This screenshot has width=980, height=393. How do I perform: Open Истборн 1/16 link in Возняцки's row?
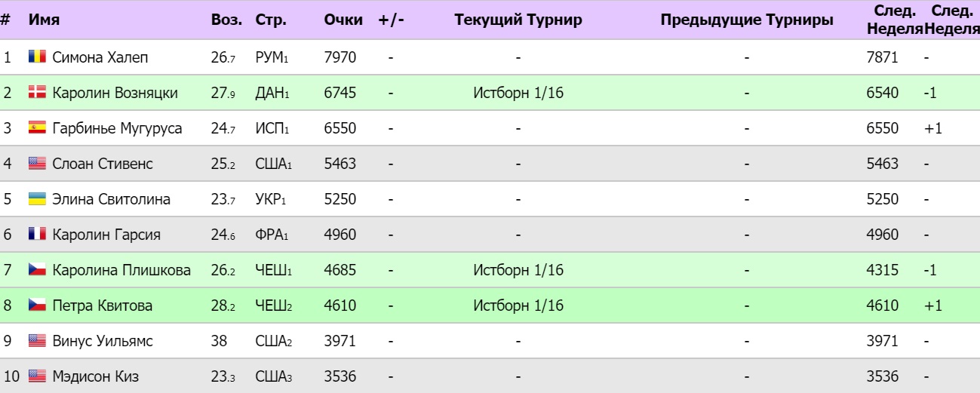pyautogui.click(x=518, y=93)
